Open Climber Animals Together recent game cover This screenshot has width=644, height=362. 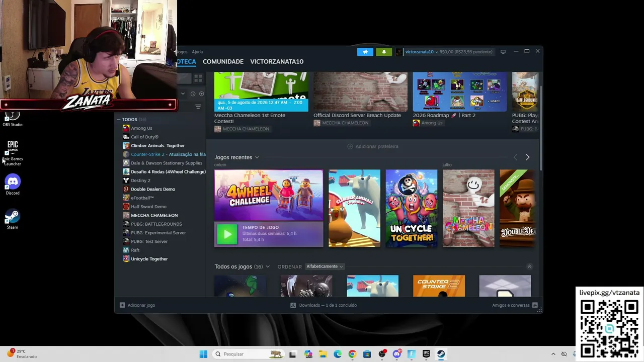point(354,209)
